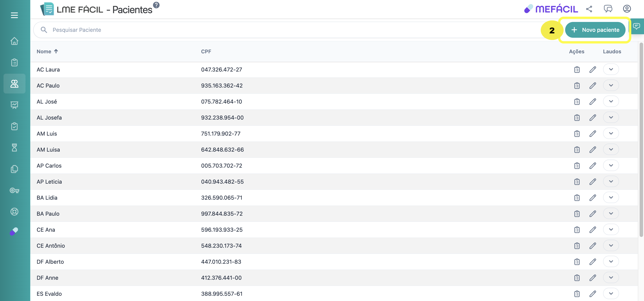Click the Novo paciente button
This screenshot has width=644, height=301.
595,30
